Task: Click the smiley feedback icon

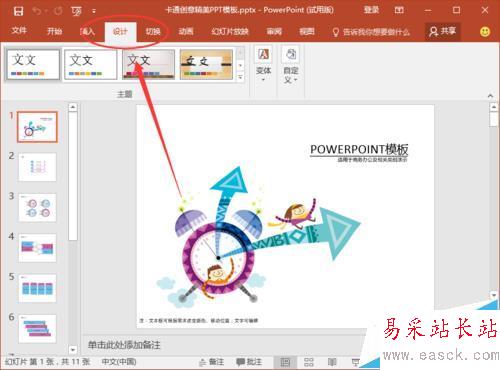Action: pyautogui.click(x=485, y=32)
